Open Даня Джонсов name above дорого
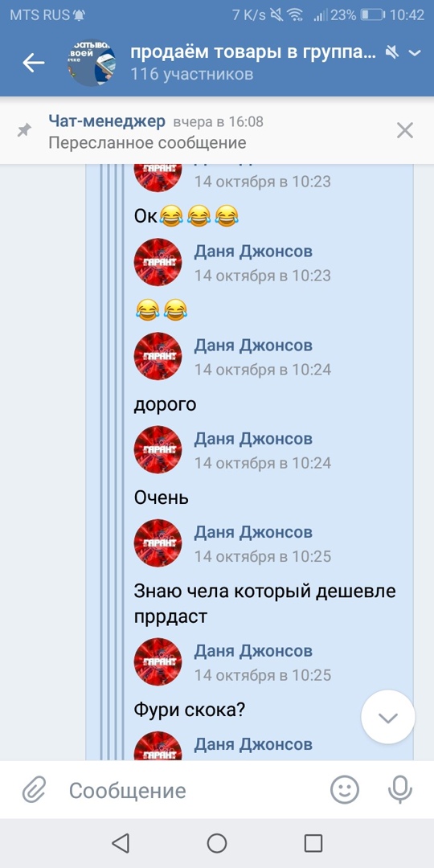The width and height of the screenshot is (434, 868). click(x=253, y=346)
